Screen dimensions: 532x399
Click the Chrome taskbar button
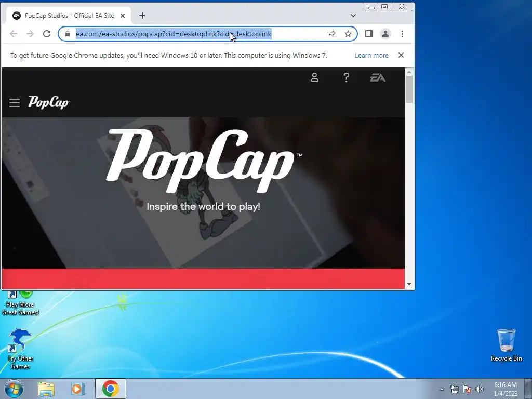(x=111, y=389)
